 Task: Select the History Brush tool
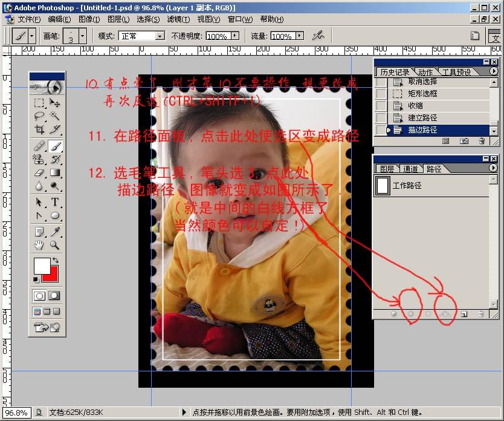(x=54, y=159)
